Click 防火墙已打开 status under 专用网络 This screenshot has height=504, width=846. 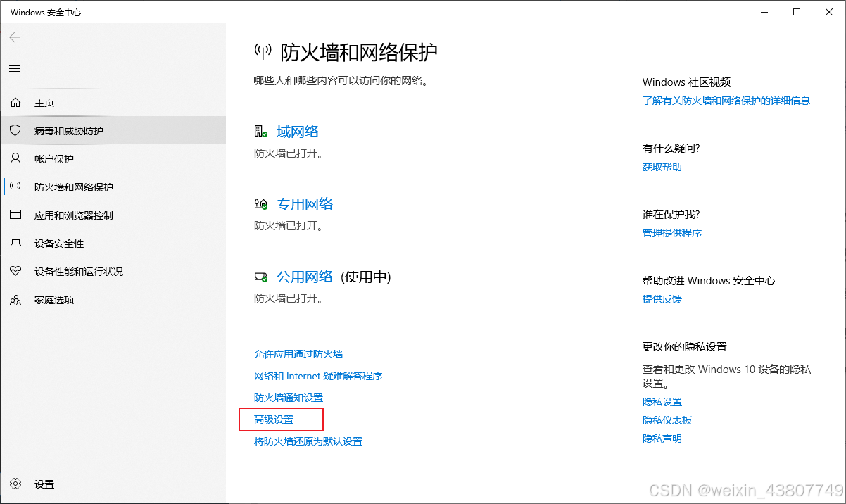coord(289,226)
